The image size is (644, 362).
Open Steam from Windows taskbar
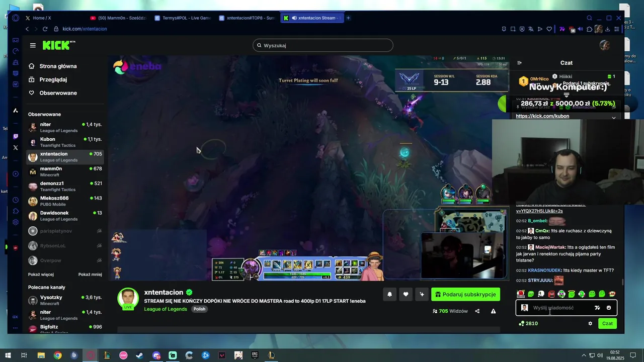click(x=139, y=355)
